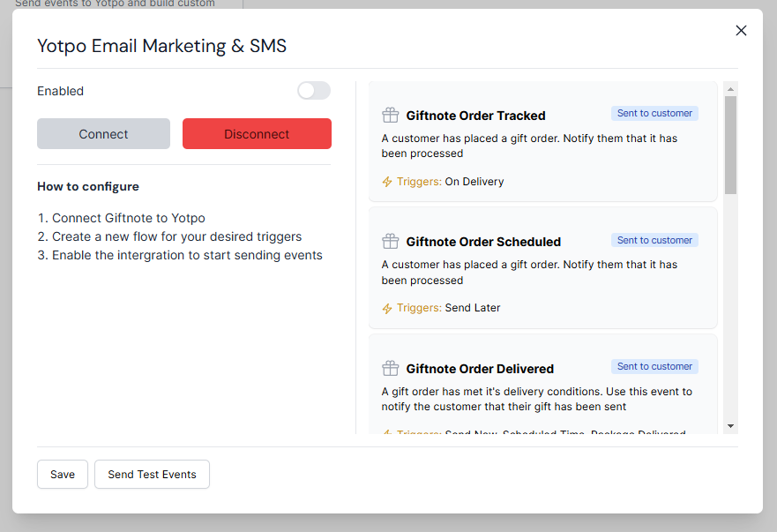The height and width of the screenshot is (532, 777).
Task: Toggle the Enabled switch on
Action: [x=314, y=91]
